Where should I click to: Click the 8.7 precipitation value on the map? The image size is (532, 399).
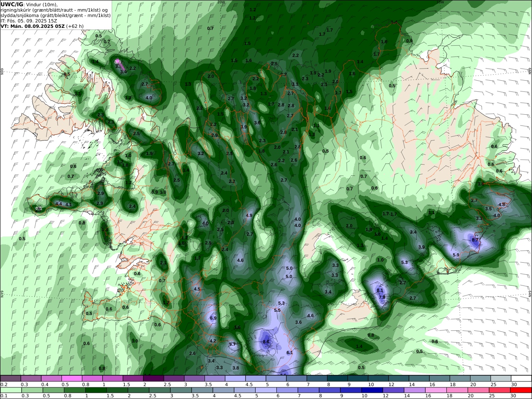tap(475, 240)
